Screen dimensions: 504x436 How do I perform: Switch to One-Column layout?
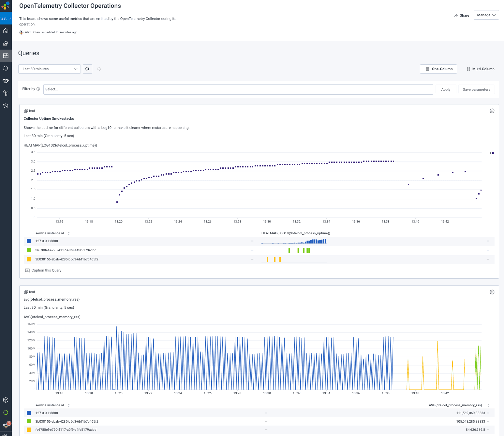tap(438, 69)
